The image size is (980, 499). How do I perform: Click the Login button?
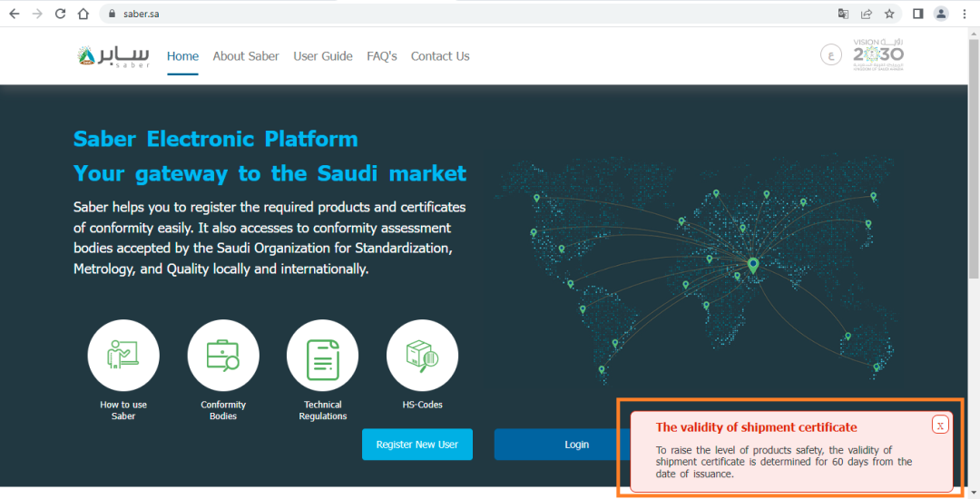coord(576,444)
